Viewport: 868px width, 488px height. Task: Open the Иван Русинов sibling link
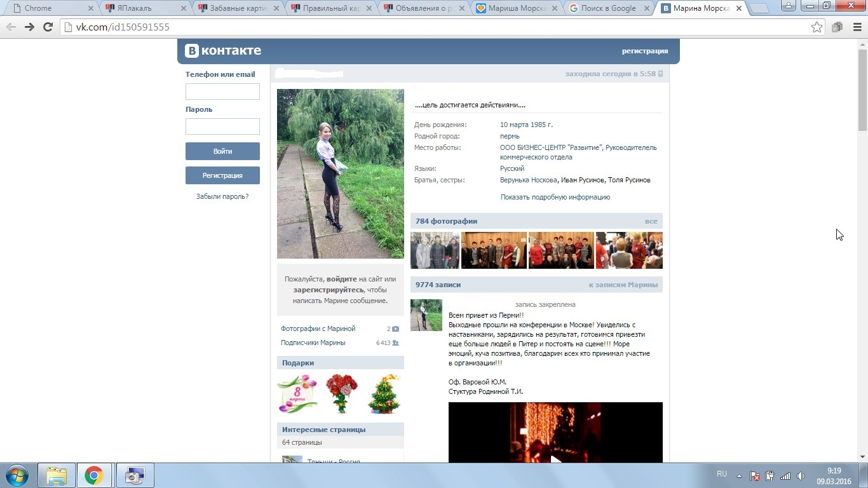[x=583, y=180]
